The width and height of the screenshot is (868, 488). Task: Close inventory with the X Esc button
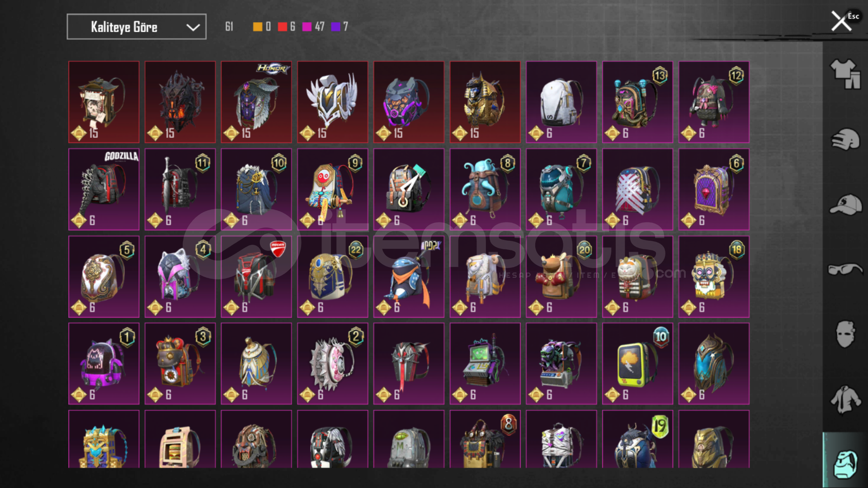click(844, 20)
